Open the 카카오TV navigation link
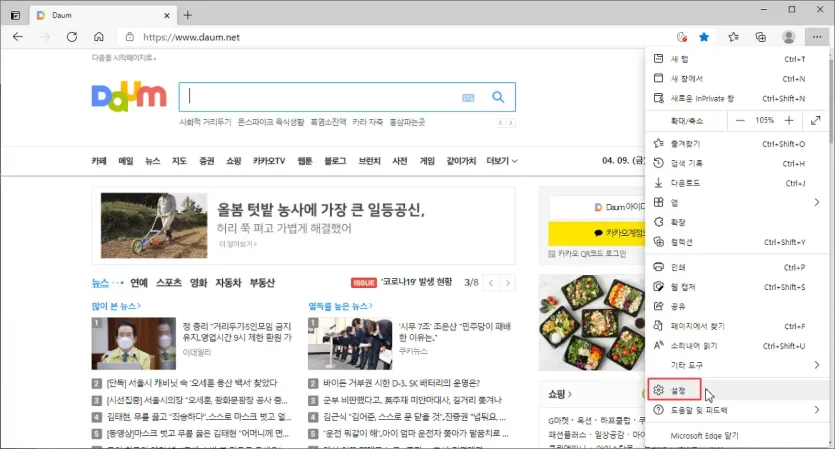 [269, 161]
